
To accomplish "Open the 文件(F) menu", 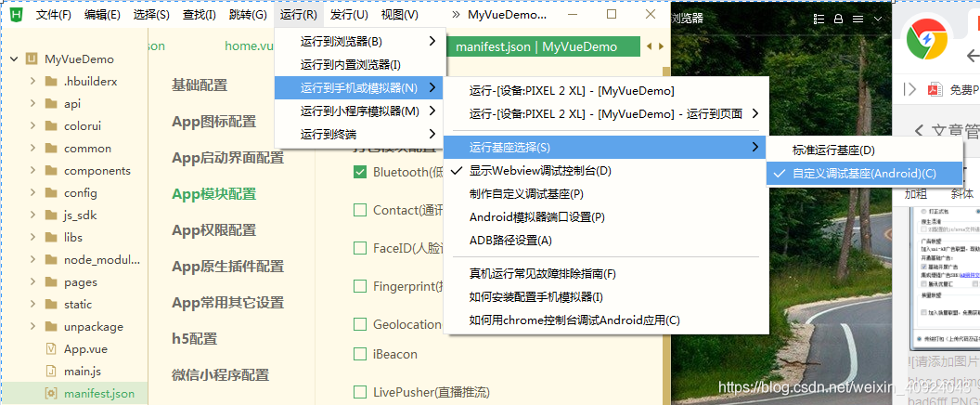I will pos(54,14).
